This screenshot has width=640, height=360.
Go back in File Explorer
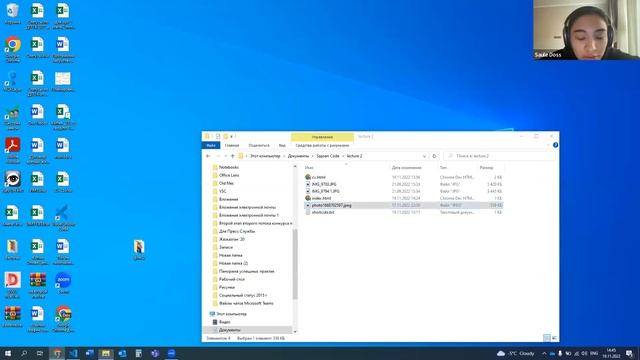point(209,156)
